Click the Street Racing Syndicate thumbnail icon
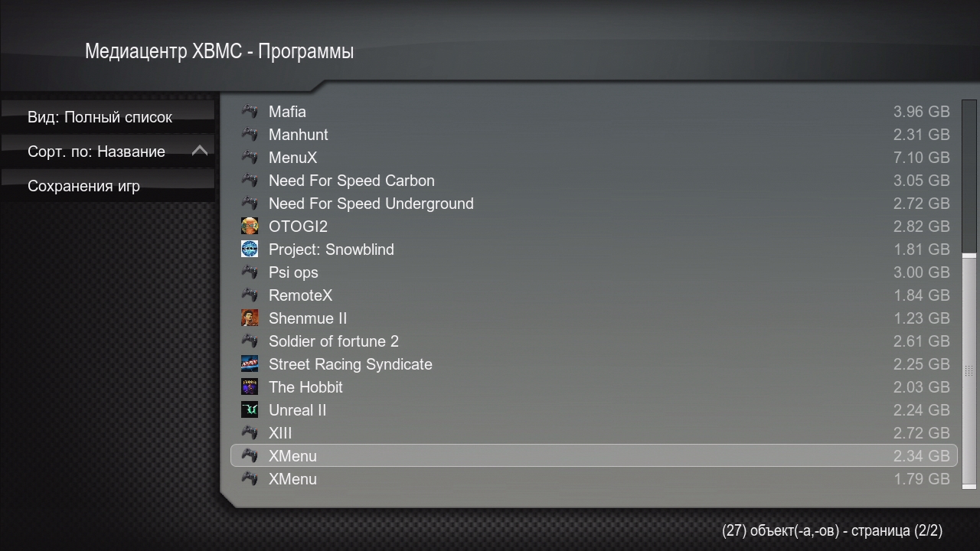This screenshot has width=980, height=551. pyautogui.click(x=250, y=364)
